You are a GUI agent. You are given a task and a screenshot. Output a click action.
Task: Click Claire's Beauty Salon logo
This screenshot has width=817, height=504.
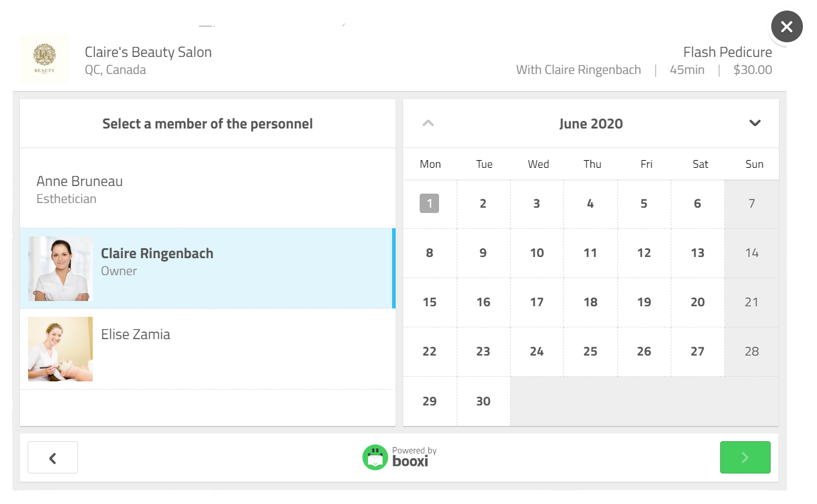tap(45, 58)
